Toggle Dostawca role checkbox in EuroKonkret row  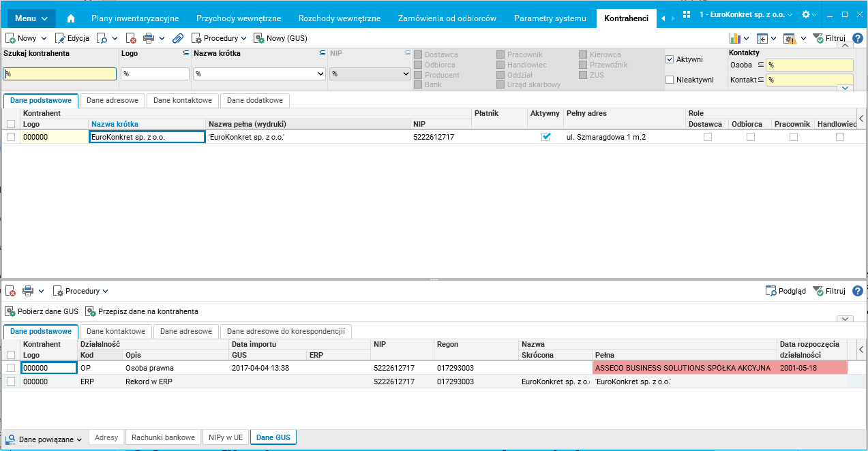click(x=708, y=137)
